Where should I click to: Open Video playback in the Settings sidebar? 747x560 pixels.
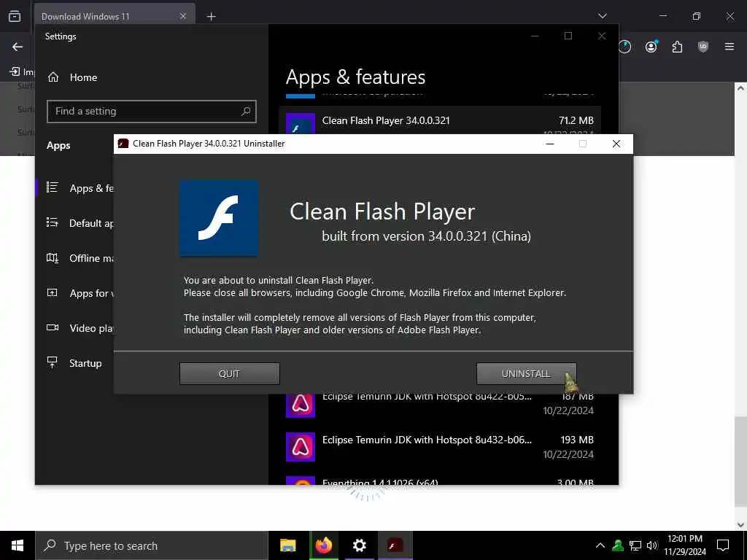[75, 328]
